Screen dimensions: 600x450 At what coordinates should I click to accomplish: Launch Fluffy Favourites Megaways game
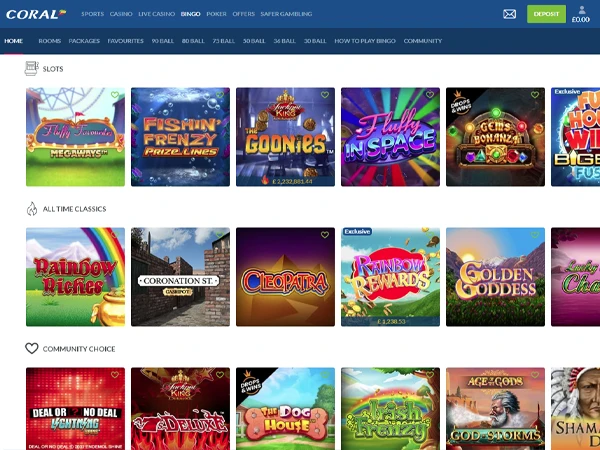75,137
